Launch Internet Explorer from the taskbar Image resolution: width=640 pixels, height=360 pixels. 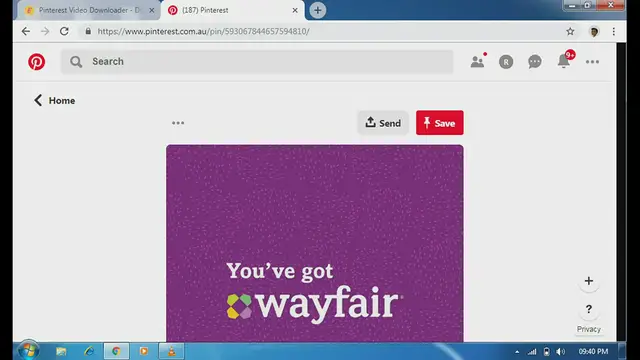click(x=89, y=351)
